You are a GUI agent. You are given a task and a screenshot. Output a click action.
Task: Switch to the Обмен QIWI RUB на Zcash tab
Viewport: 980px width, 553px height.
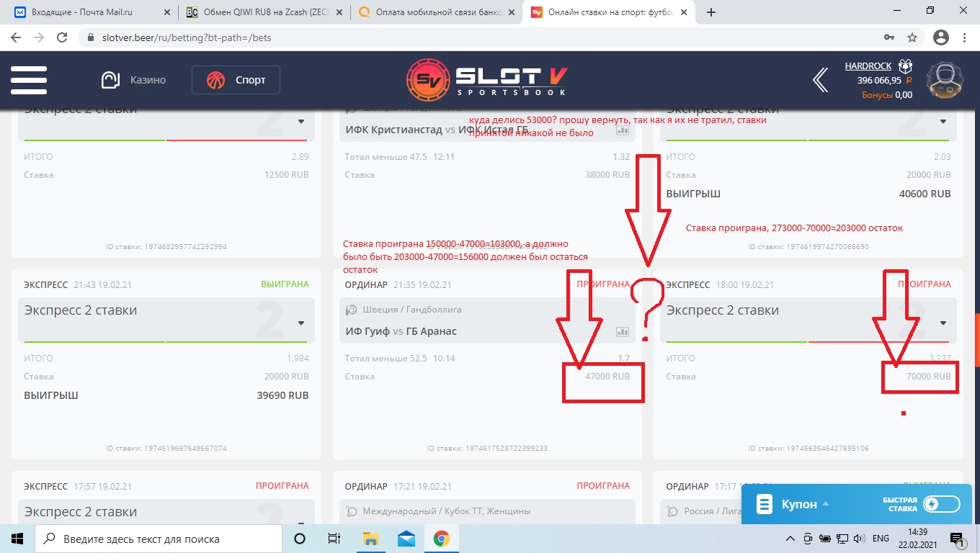click(x=263, y=12)
